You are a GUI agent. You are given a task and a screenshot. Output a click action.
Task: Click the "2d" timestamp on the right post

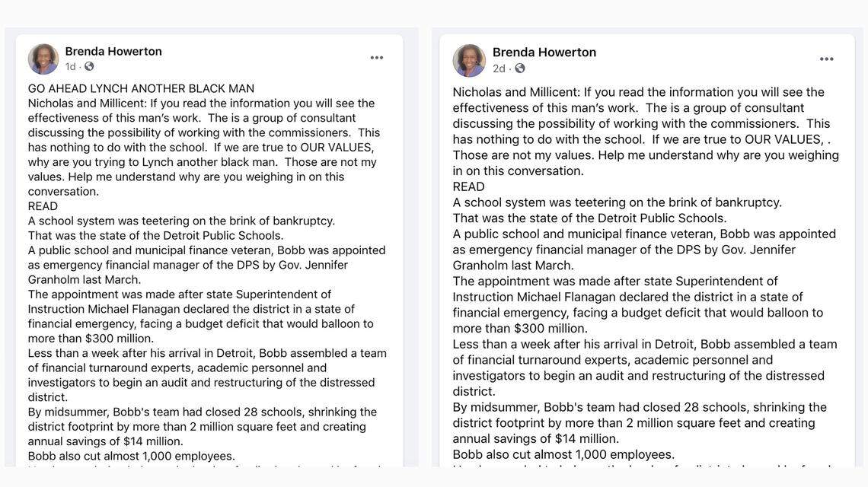tap(498, 68)
